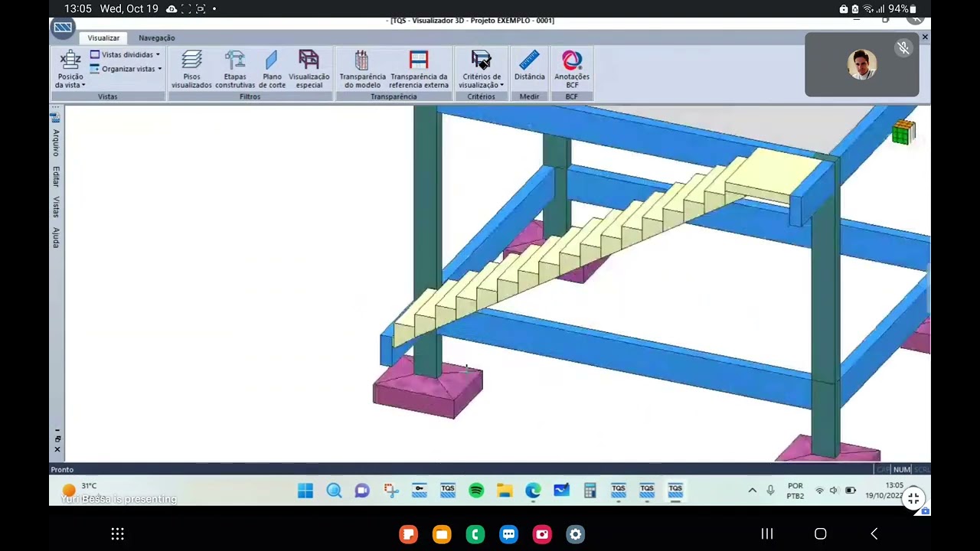Open the Windows Start menu

pyautogui.click(x=305, y=491)
